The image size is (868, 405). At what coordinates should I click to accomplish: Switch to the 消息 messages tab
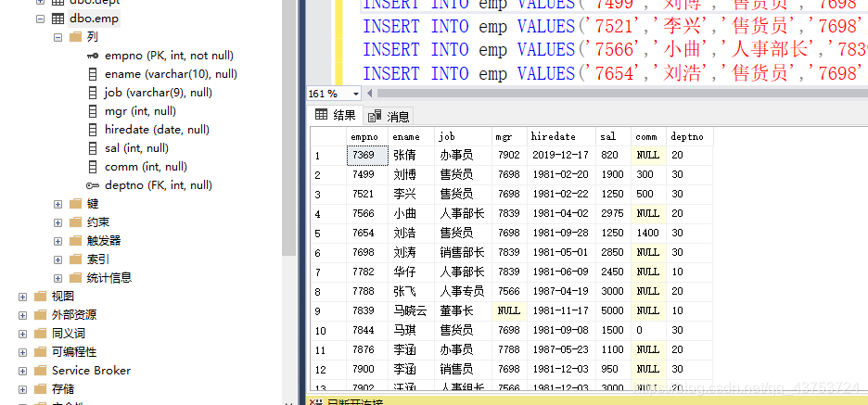point(389,116)
